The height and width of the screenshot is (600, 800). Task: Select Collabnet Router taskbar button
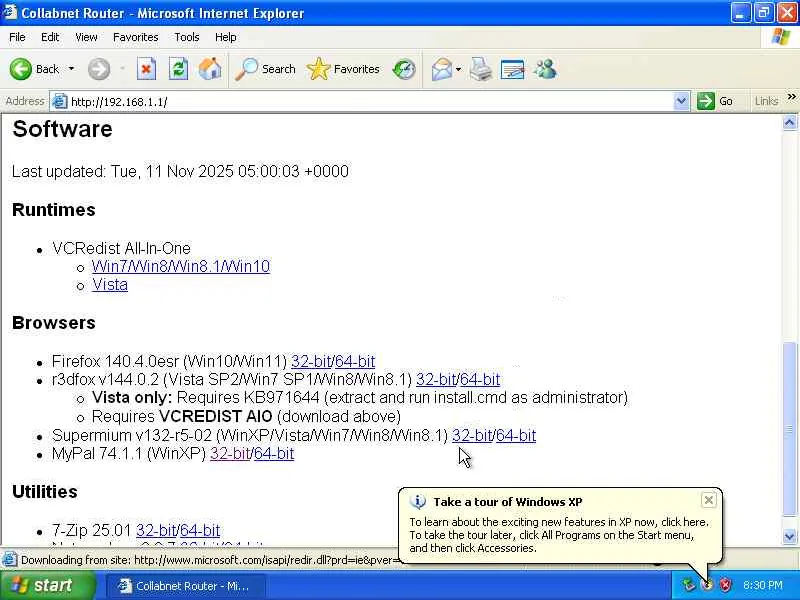coord(186,586)
